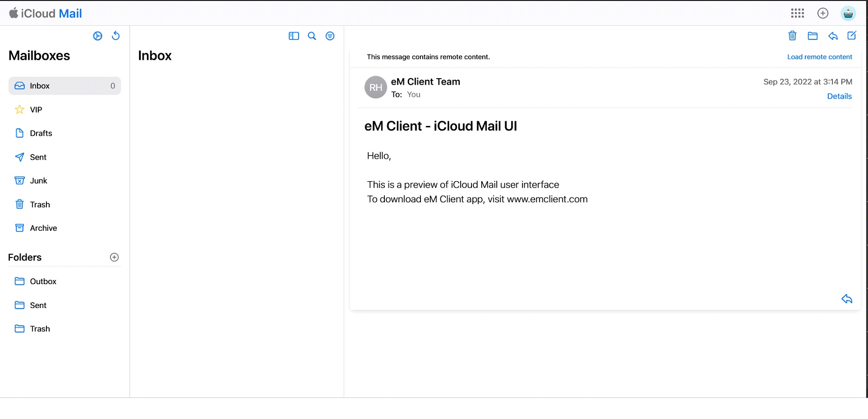Click the Apple iCloud Mail logo
This screenshot has height=419, width=868.
click(x=45, y=13)
